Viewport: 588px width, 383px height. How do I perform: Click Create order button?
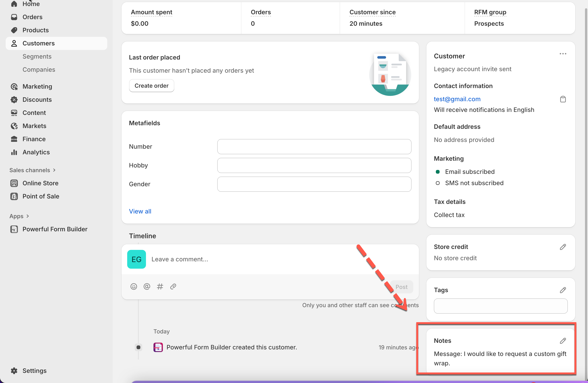pos(151,86)
